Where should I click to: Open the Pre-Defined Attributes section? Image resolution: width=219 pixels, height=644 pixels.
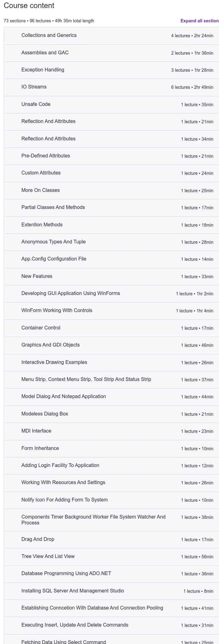coord(111,156)
